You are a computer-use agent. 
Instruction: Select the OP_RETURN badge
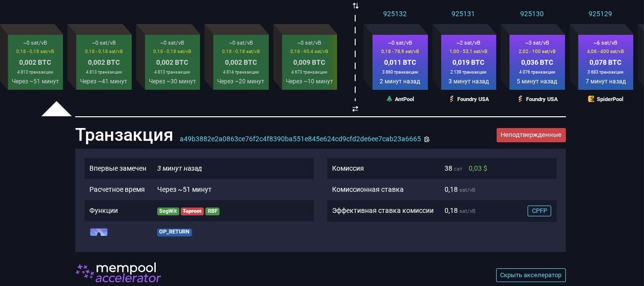pyautogui.click(x=174, y=232)
